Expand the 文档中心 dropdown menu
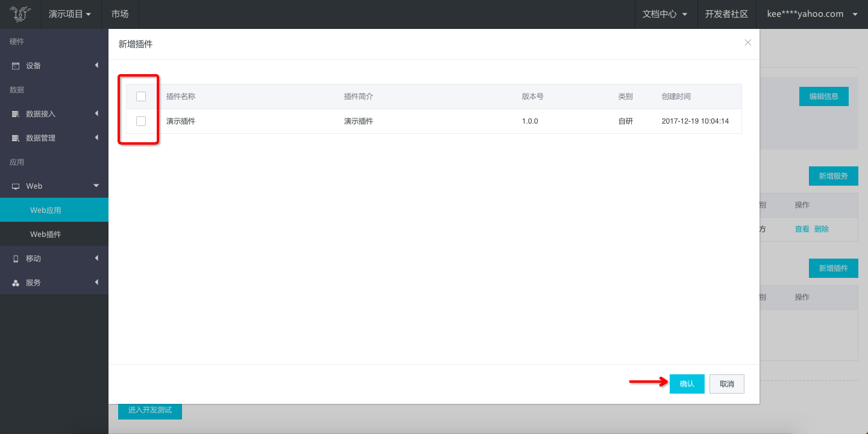The height and width of the screenshot is (434, 868). (x=665, y=14)
